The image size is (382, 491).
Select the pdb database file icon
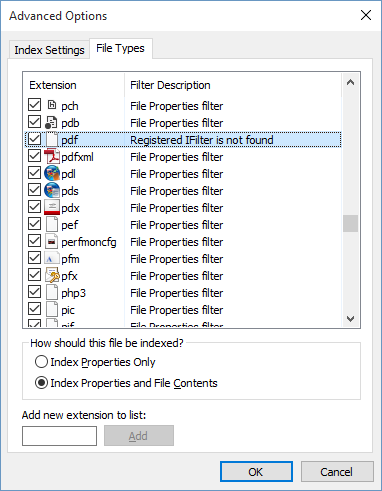52,122
